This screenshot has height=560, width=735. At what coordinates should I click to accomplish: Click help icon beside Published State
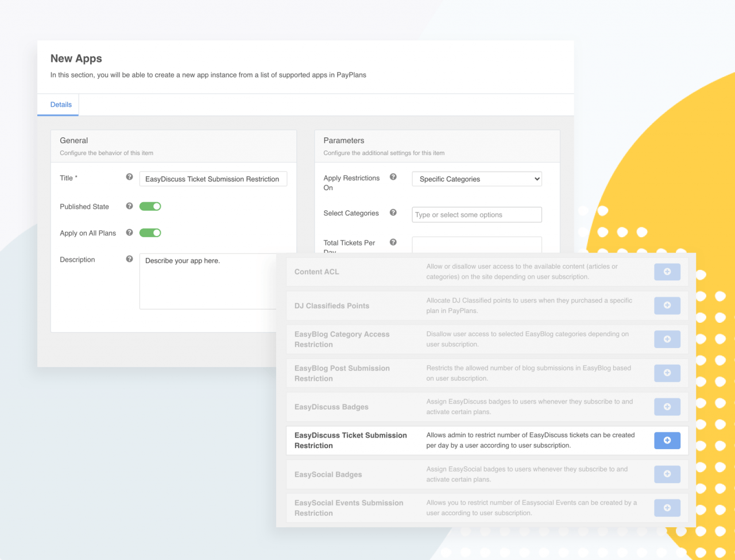point(129,206)
